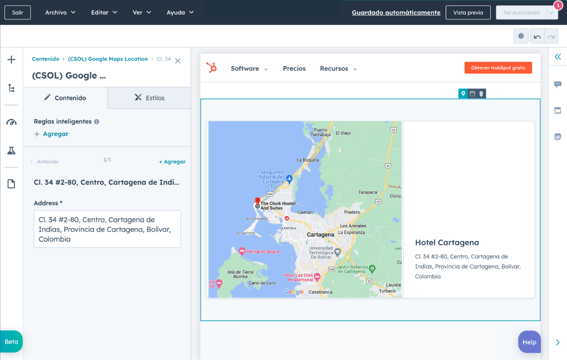The width and height of the screenshot is (567, 360).
Task: Click the Salir button
Action: (x=17, y=12)
